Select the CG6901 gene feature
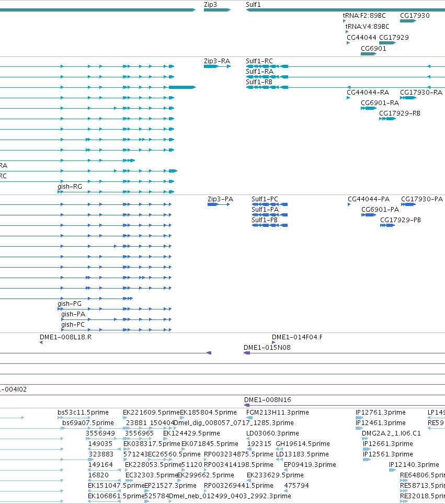 tap(369, 54)
